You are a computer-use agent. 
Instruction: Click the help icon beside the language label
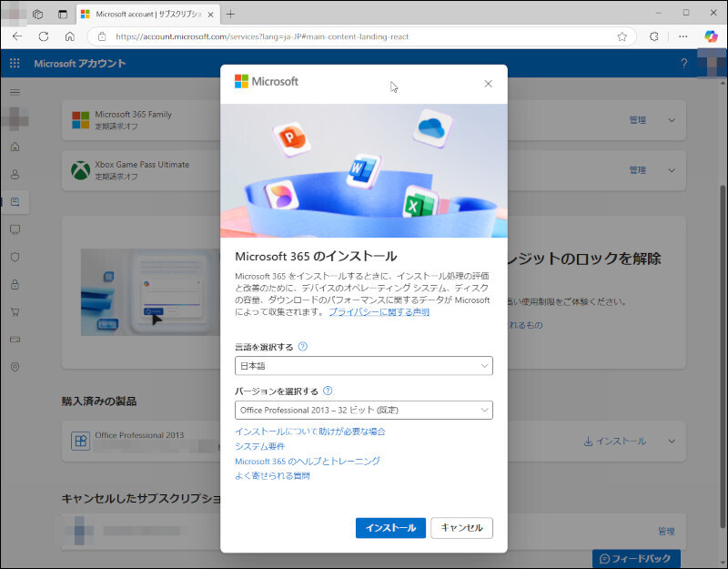tap(303, 347)
